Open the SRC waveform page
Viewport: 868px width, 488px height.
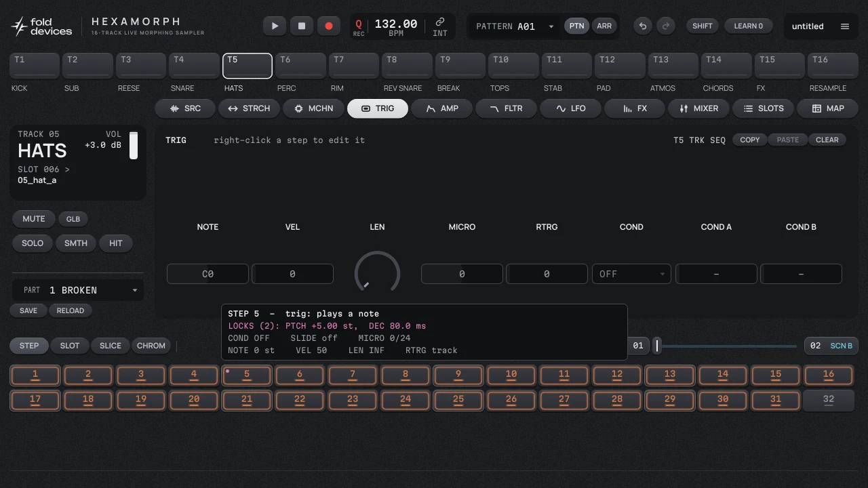tap(186, 108)
